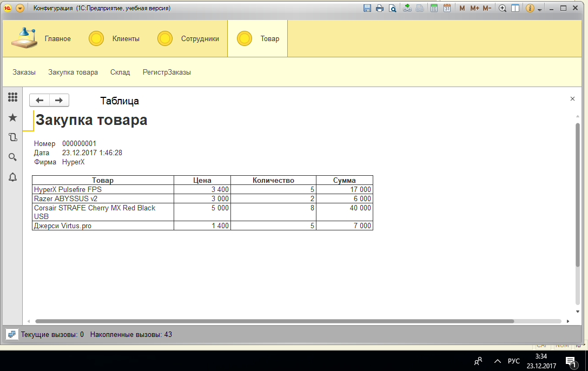Switch input language РУС in taskbar
This screenshot has height=371, width=588.
(x=514, y=361)
